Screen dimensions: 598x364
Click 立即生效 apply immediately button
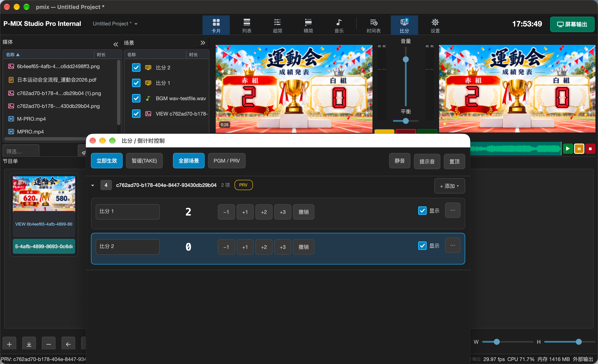point(107,161)
